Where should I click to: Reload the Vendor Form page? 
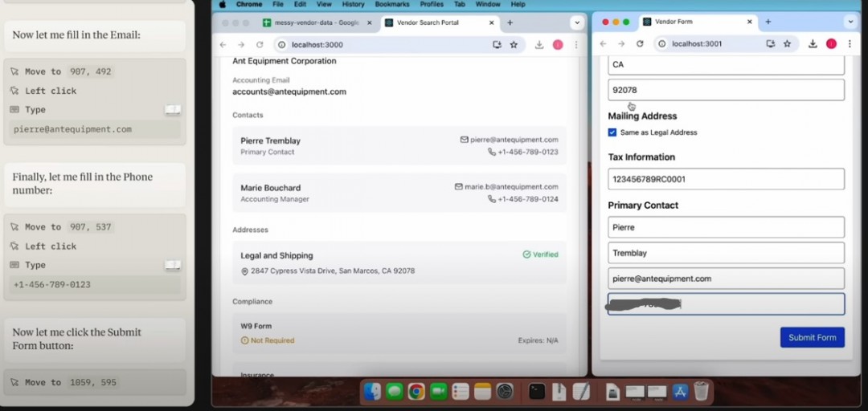point(640,43)
